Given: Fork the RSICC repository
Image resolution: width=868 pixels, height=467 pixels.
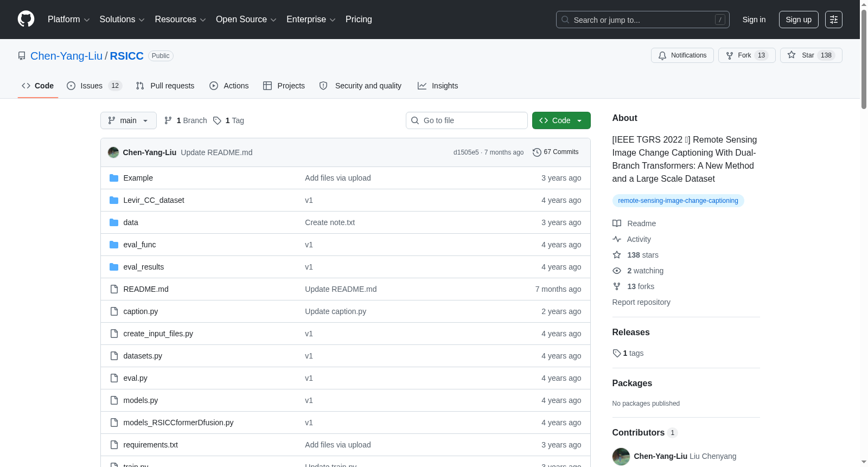Looking at the screenshot, I should pyautogui.click(x=747, y=55).
